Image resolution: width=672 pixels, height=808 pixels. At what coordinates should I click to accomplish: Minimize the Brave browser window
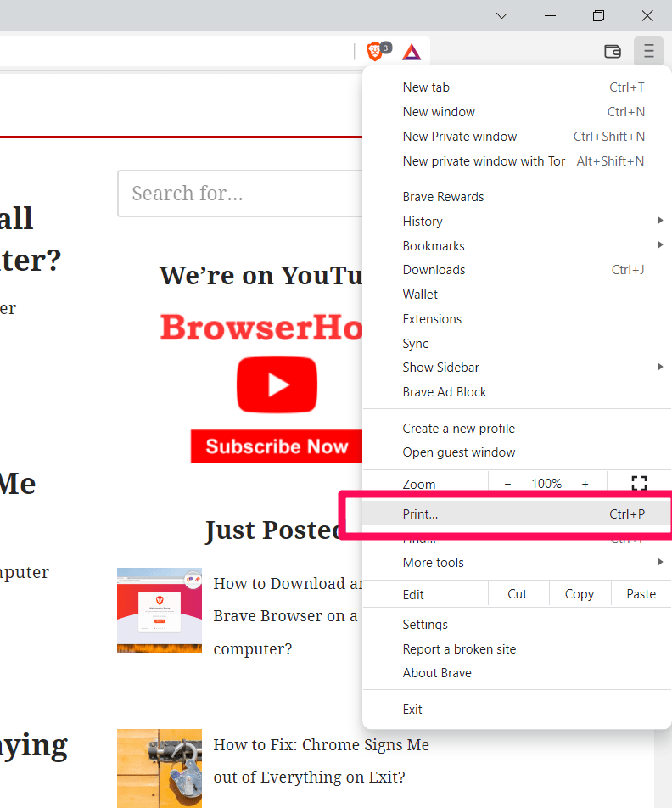pos(551,16)
